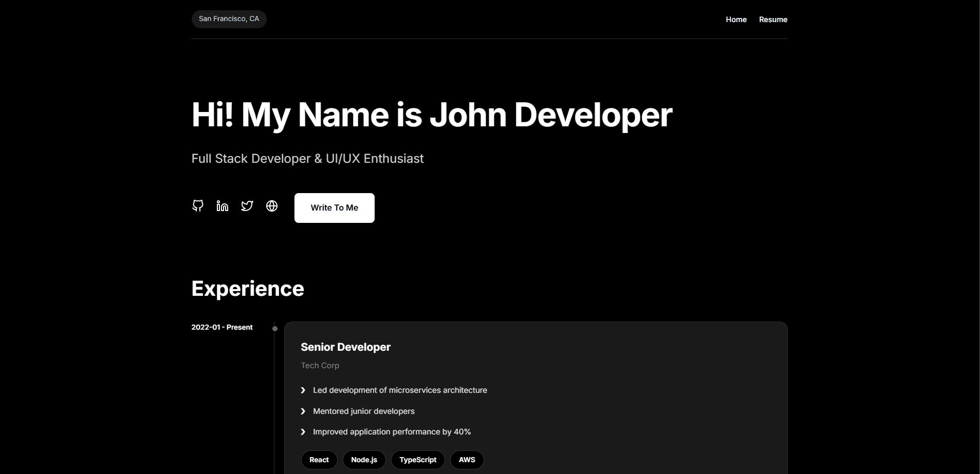
Task: Select the Node.js skill tag
Action: click(x=364, y=460)
